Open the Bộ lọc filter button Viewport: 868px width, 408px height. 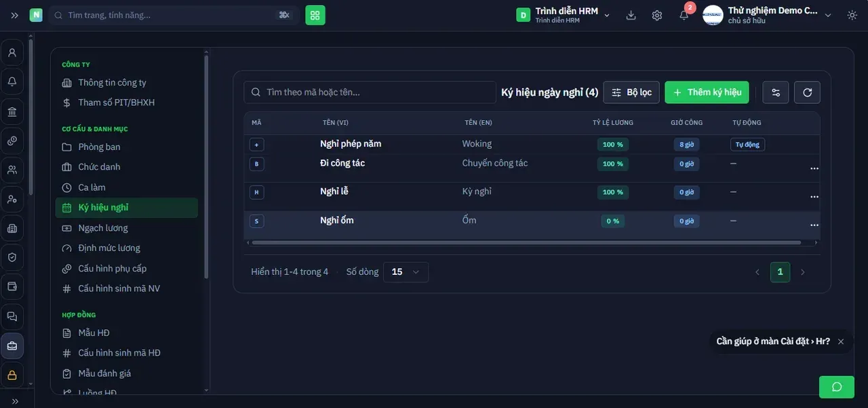(631, 92)
